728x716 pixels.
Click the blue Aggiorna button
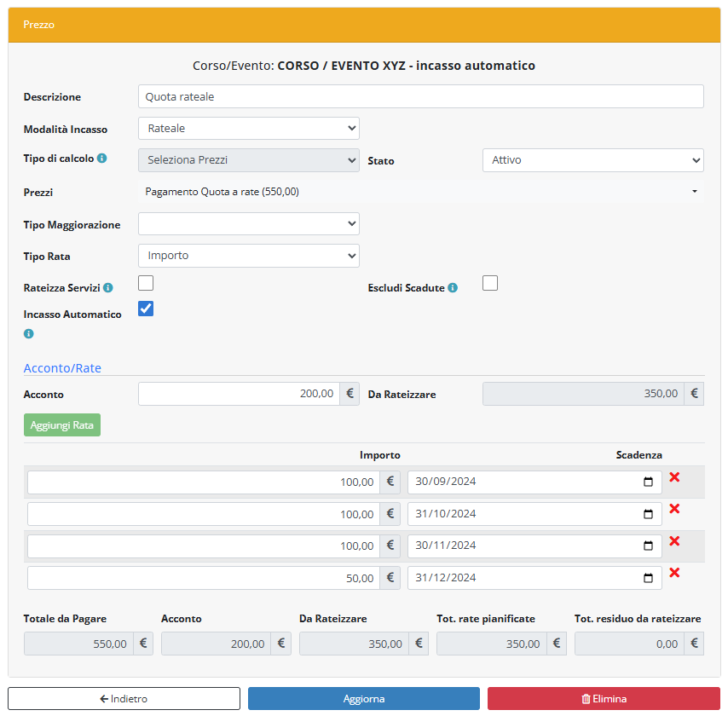coord(364,699)
